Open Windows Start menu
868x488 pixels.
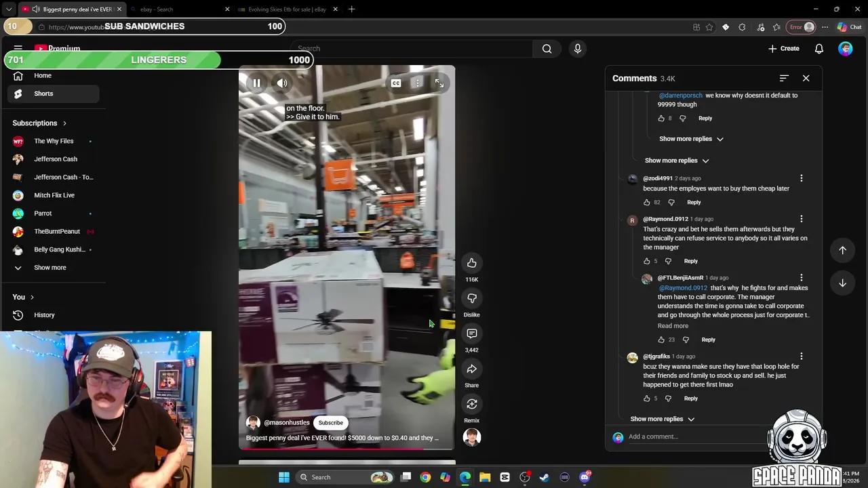pos(284,477)
